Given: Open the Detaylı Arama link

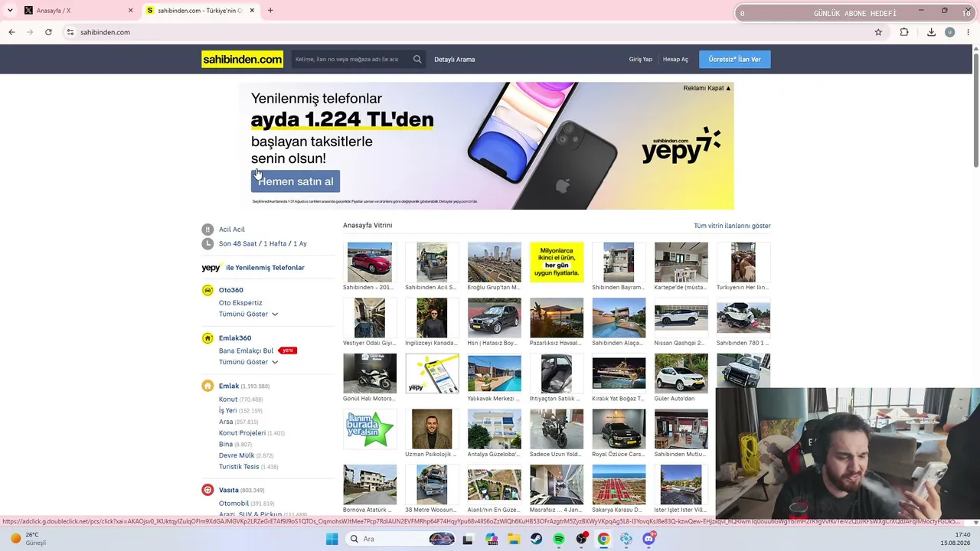Looking at the screenshot, I should coord(455,59).
